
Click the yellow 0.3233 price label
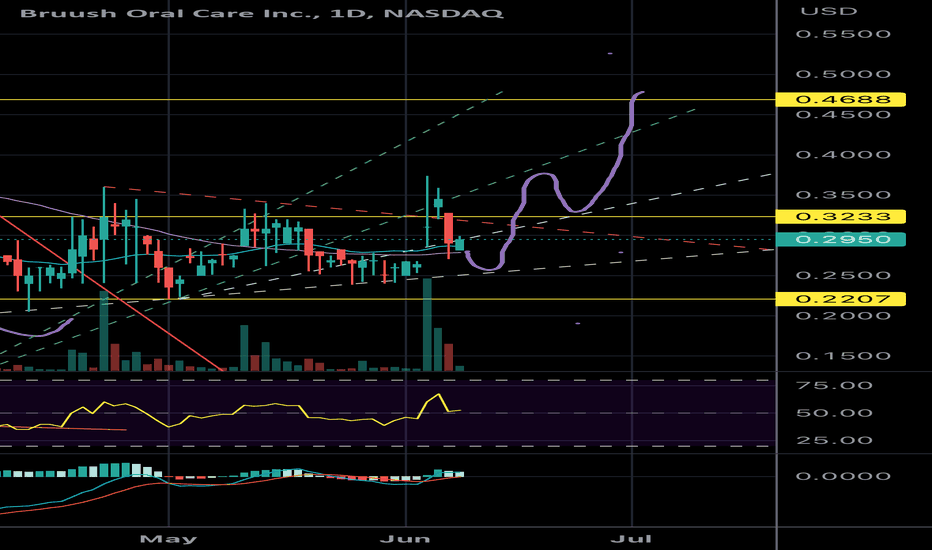coord(841,216)
